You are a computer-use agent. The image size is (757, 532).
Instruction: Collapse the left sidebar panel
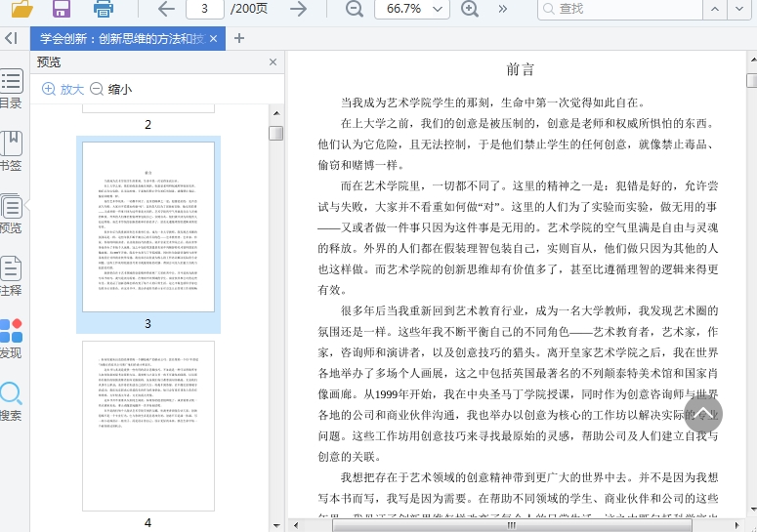(x=11, y=38)
